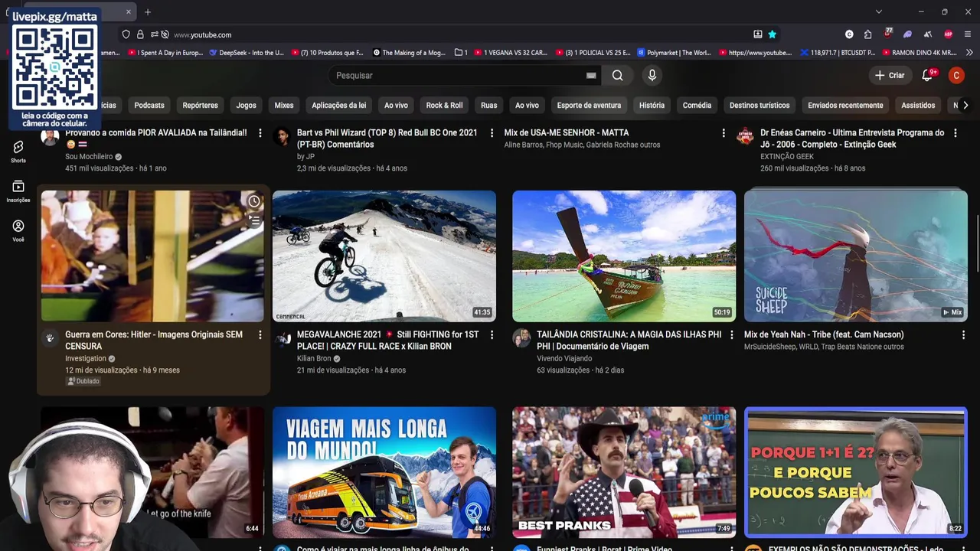
Task: Show more bookmarks overflow chevron
Action: 969,53
